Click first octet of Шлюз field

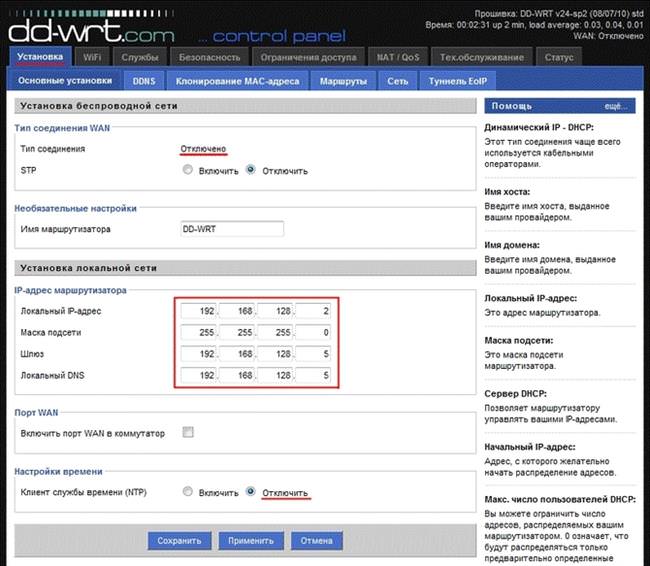coord(199,354)
